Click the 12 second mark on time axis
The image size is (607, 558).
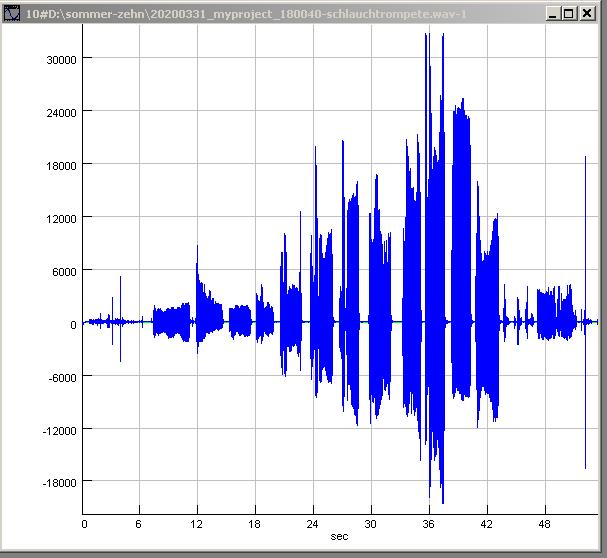(198, 524)
